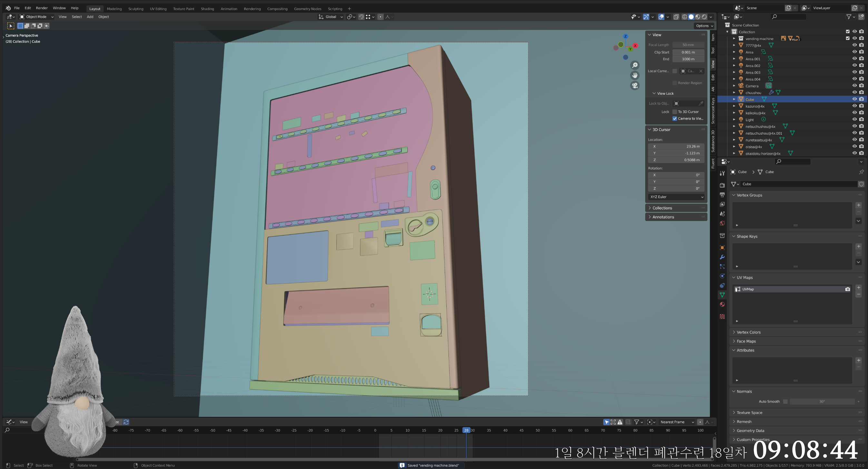Open the Material properties tab icon
Image resolution: width=868 pixels, height=469 pixels.
(x=722, y=304)
